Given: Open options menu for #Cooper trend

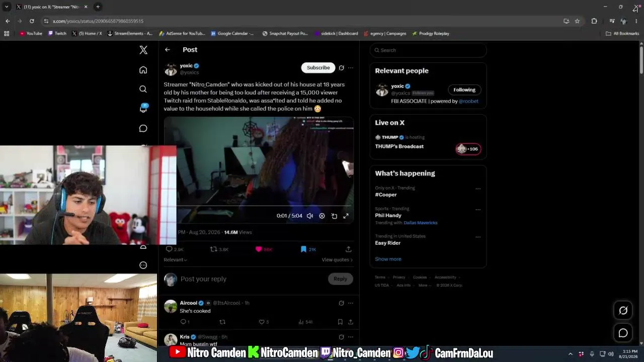Looking at the screenshot, I should 478,189.
